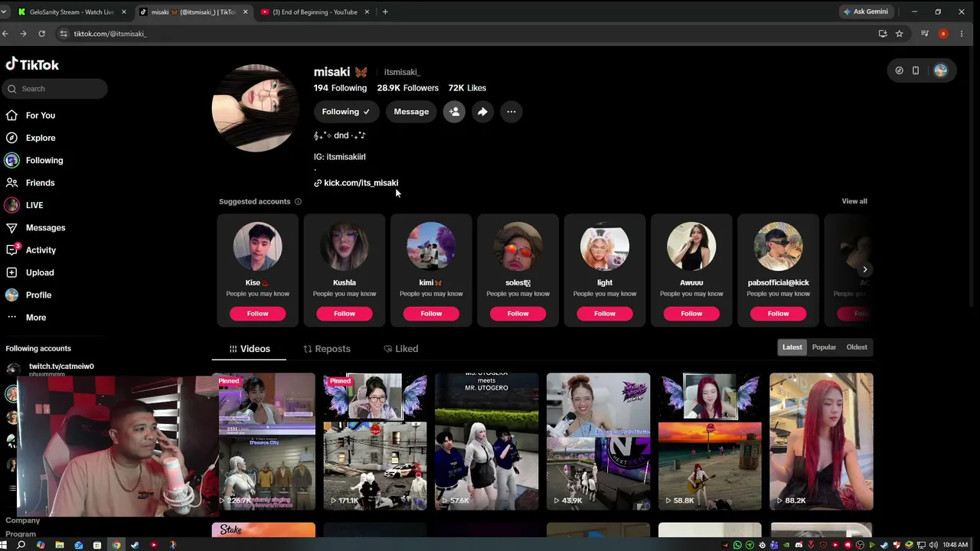Follow the Kise account
The height and width of the screenshot is (551, 980).
(x=257, y=314)
